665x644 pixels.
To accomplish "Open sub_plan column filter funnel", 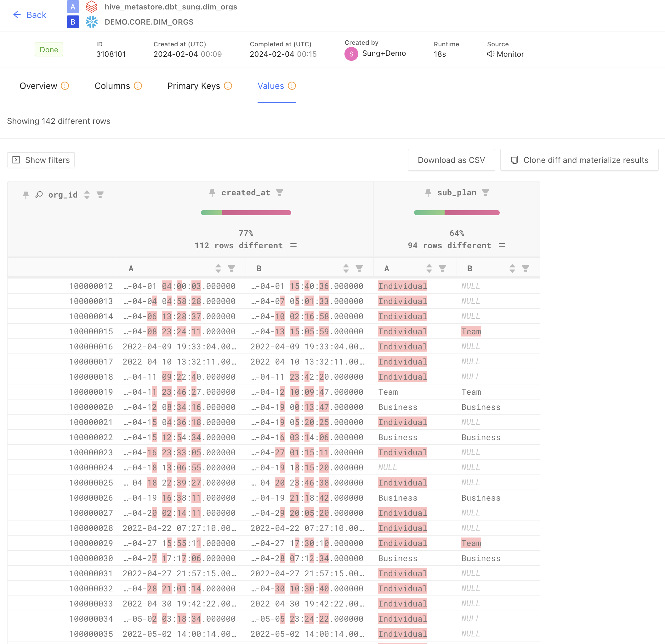I will click(486, 193).
